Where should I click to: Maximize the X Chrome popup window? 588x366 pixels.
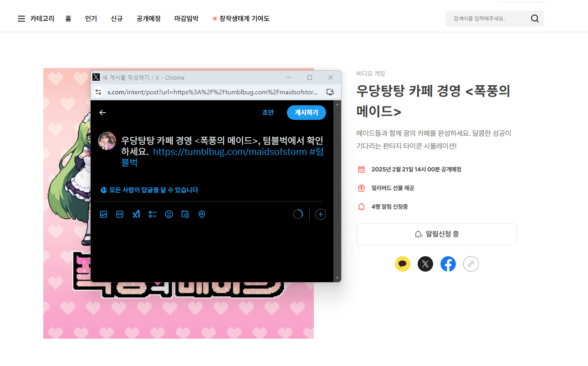(x=310, y=77)
